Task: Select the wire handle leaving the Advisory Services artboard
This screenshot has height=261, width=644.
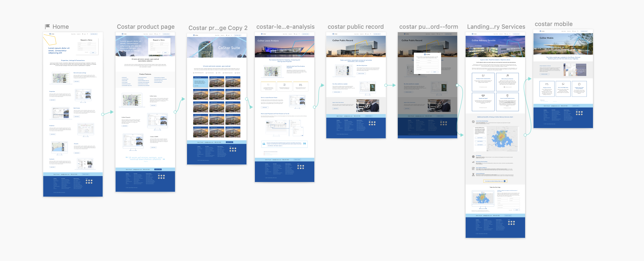Action: [525, 135]
